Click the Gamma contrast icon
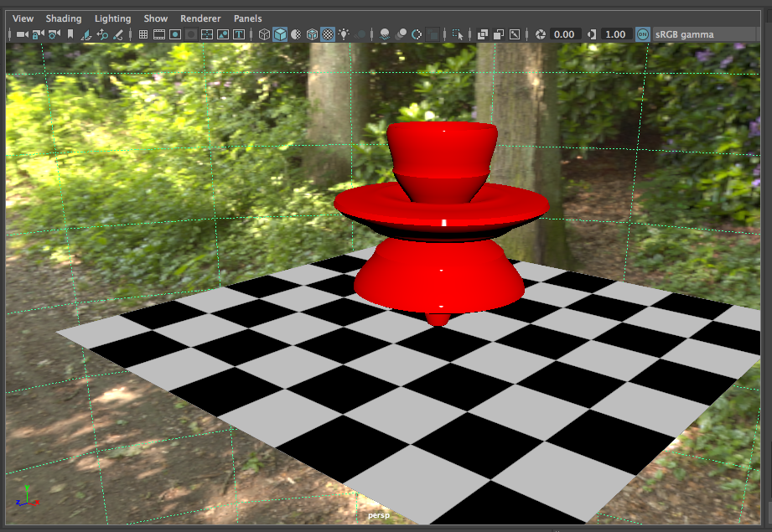The height and width of the screenshot is (532, 772). click(x=592, y=34)
